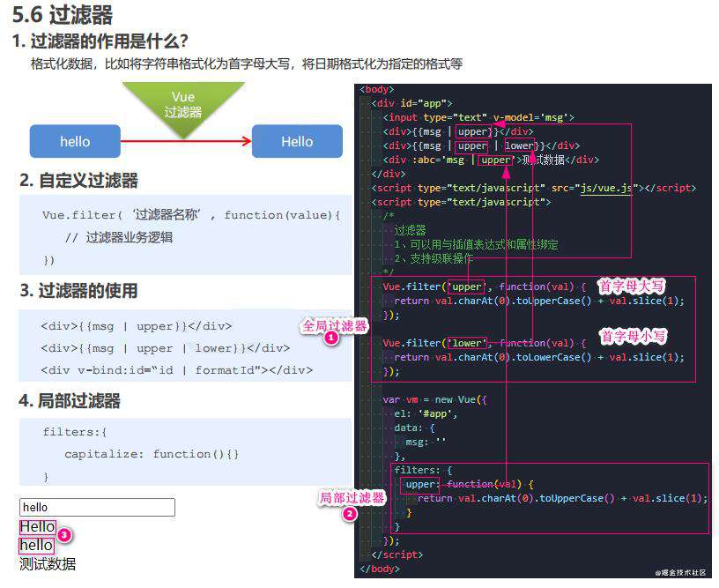719x588 pixels.
Task: Click the "var vm = new Vue({" line
Action: click(434, 399)
